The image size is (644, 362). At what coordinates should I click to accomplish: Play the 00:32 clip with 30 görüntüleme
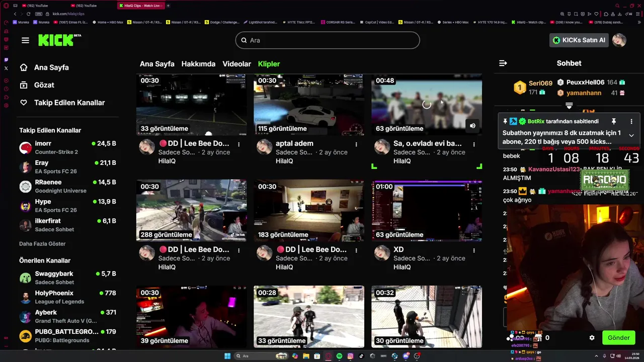tap(427, 317)
